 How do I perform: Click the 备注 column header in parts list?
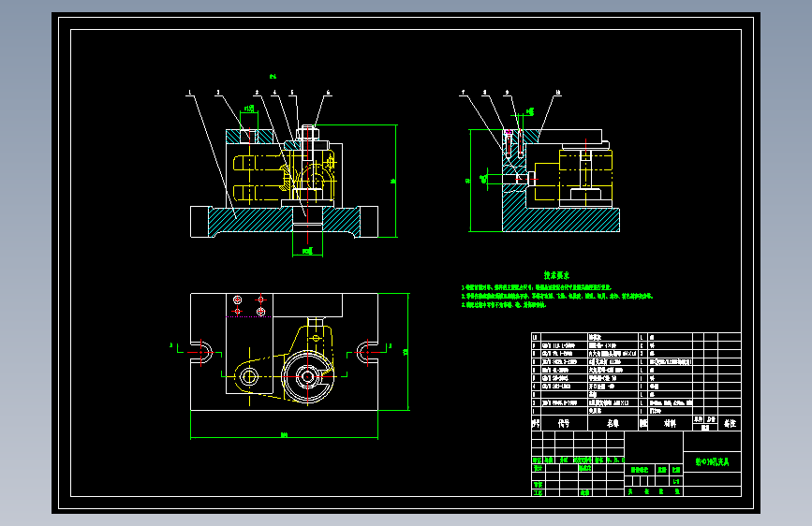click(730, 423)
